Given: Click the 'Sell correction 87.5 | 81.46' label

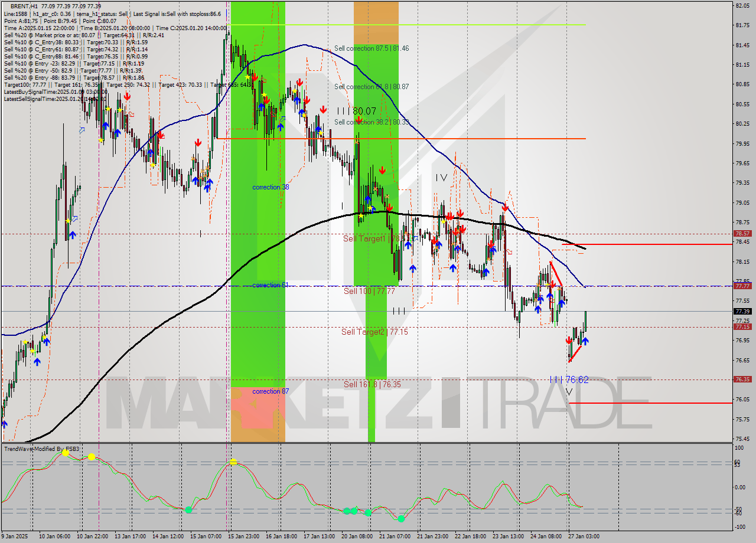Looking at the screenshot, I should coord(371,48).
